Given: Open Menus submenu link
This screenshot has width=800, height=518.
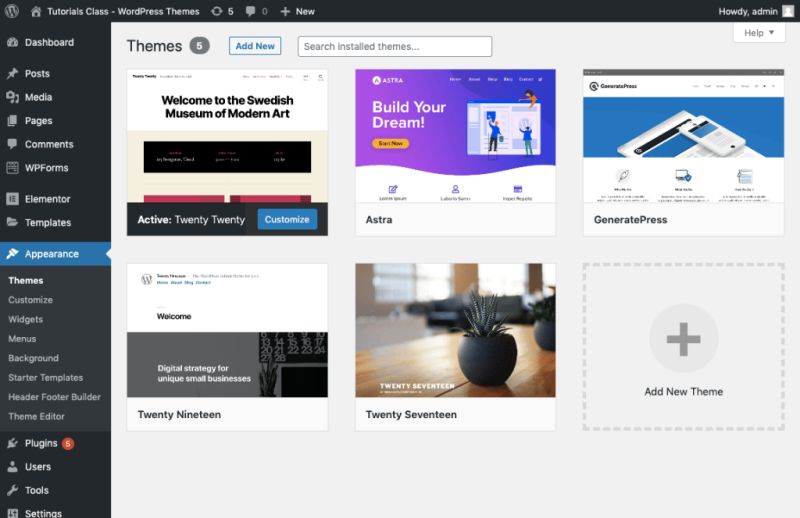Looking at the screenshot, I should 22,338.
